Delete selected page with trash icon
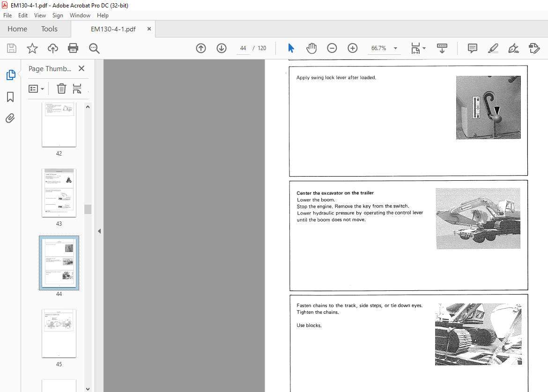Screen dimensions: 548x392 coord(61,89)
